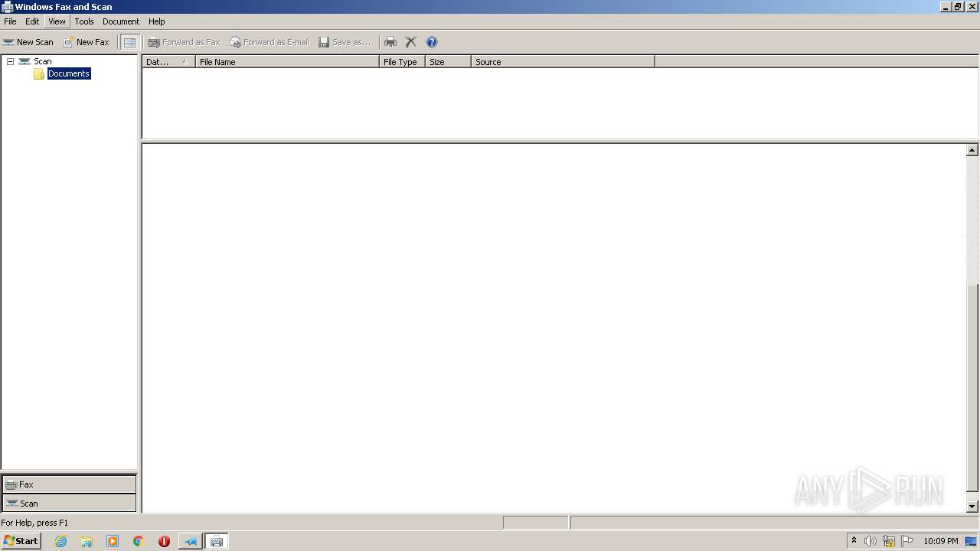Viewport: 980px width, 551px height.
Task: Open the Edit menu
Action: (32, 21)
